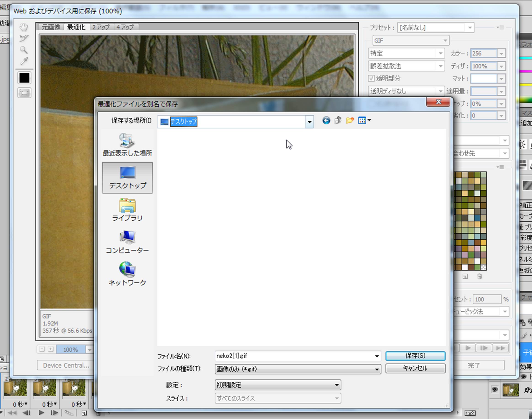
Task: Select the Hand tool in the Save for Web dialog
Action: coord(24,27)
